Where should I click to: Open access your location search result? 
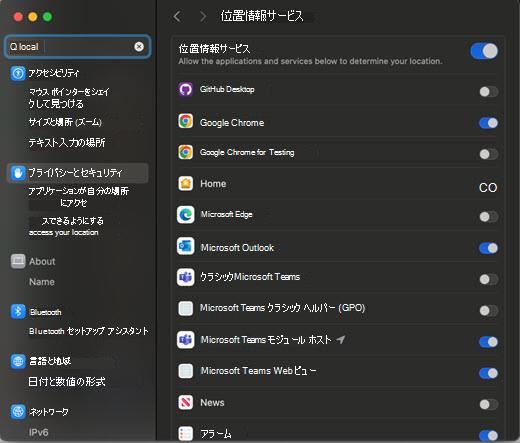[63, 232]
